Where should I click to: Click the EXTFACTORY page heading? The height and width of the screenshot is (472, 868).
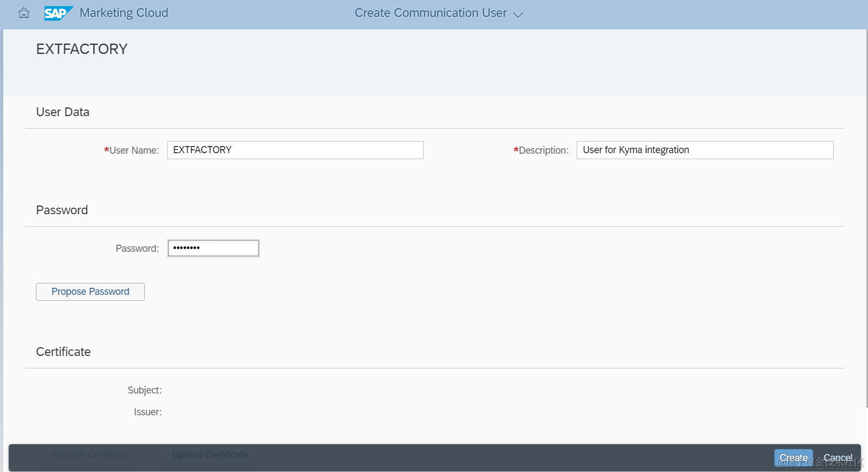tap(82, 49)
